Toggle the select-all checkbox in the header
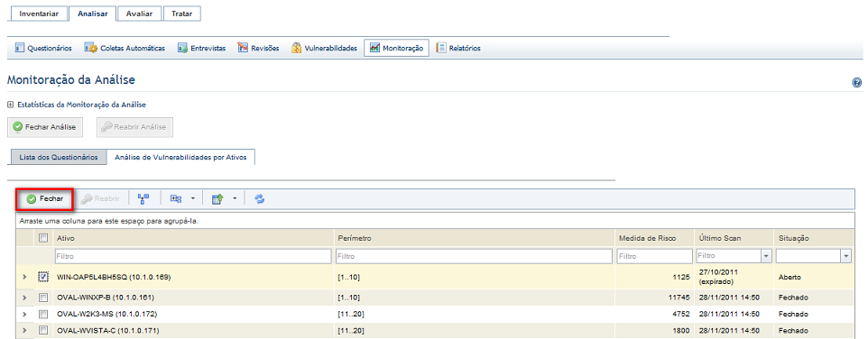 (x=43, y=238)
